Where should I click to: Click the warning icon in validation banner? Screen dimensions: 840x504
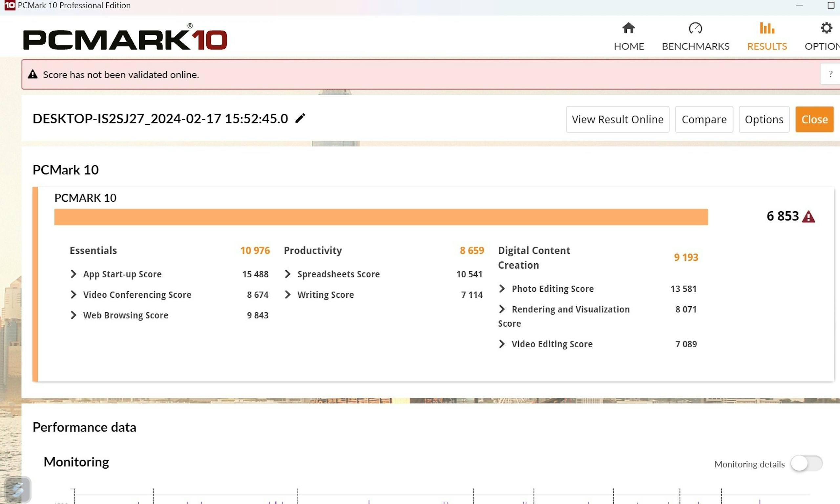click(x=32, y=74)
